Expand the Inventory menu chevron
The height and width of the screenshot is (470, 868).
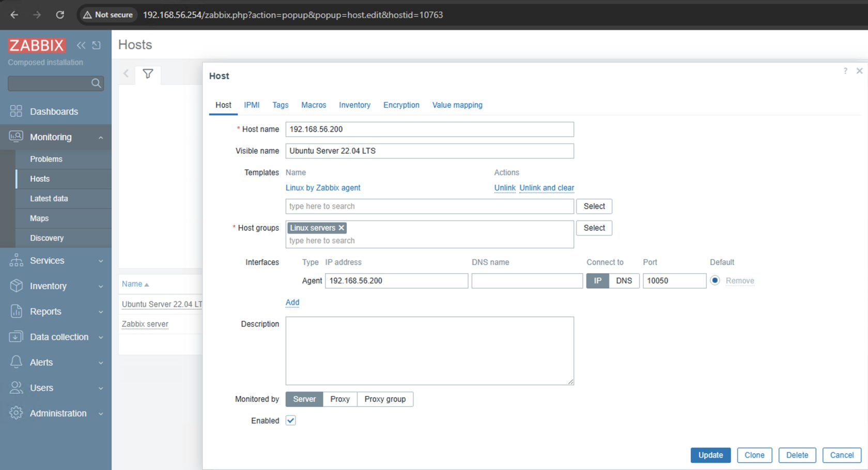101,286
